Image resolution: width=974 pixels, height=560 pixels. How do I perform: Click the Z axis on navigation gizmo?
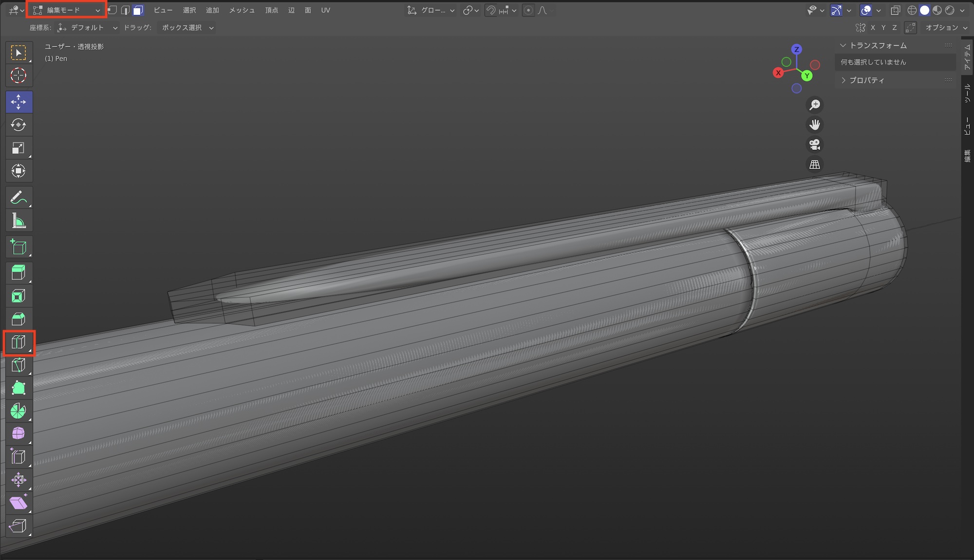796,49
